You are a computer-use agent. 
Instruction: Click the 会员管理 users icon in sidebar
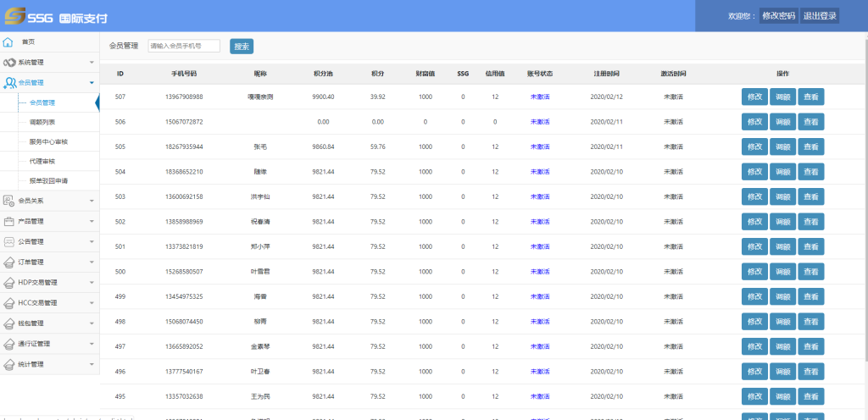[9, 83]
